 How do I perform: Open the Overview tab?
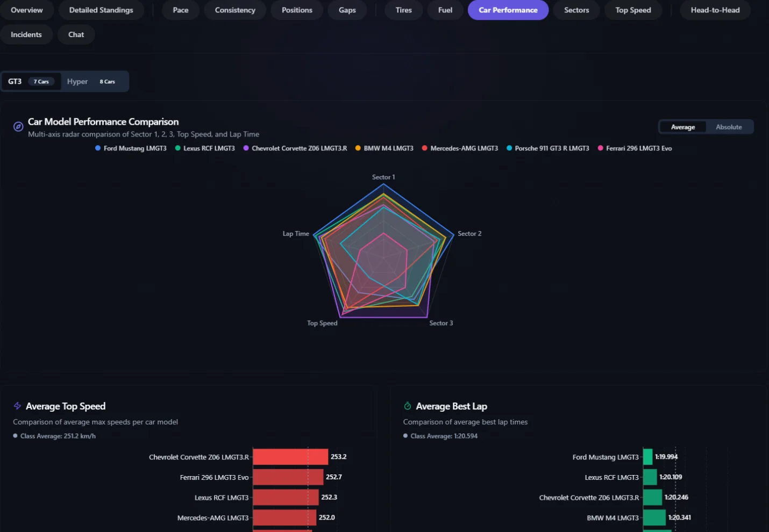[x=27, y=10]
